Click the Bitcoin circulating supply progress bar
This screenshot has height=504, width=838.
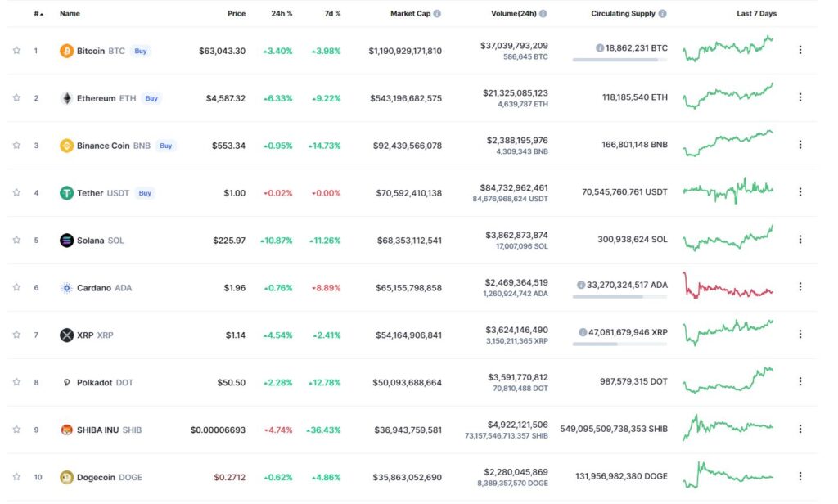coord(620,60)
